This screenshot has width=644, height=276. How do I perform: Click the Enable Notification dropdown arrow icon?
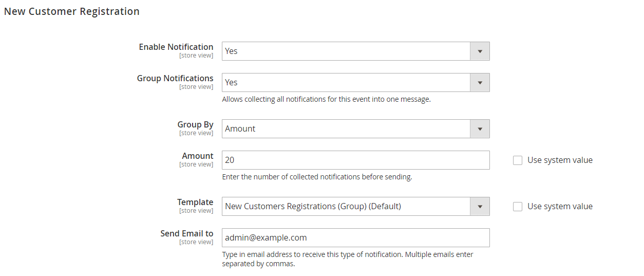click(x=480, y=51)
